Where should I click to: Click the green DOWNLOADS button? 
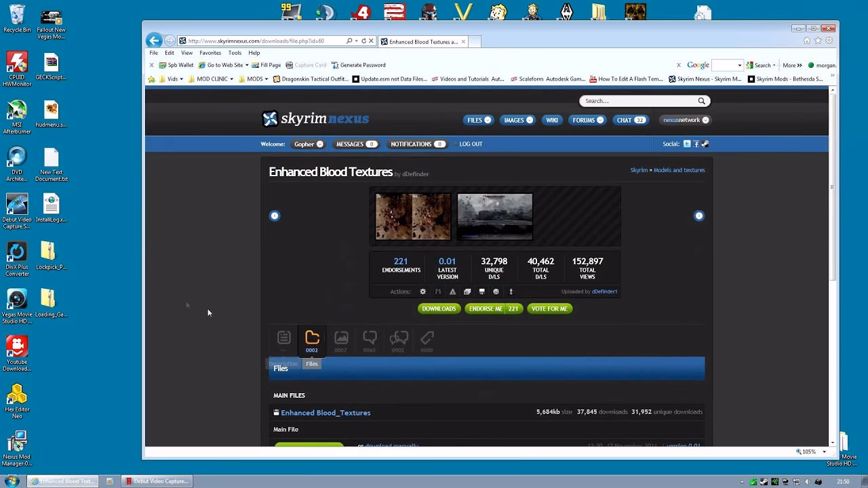(x=439, y=308)
